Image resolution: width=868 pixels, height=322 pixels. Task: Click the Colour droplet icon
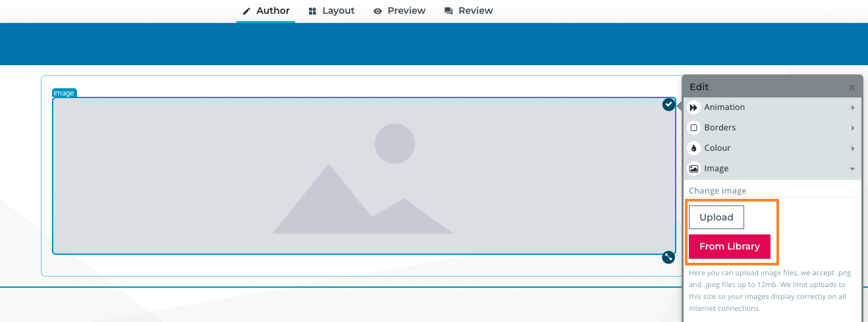(x=693, y=148)
